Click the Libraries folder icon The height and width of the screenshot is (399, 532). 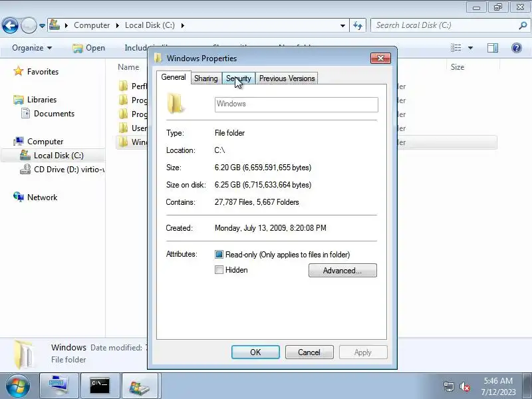point(19,100)
